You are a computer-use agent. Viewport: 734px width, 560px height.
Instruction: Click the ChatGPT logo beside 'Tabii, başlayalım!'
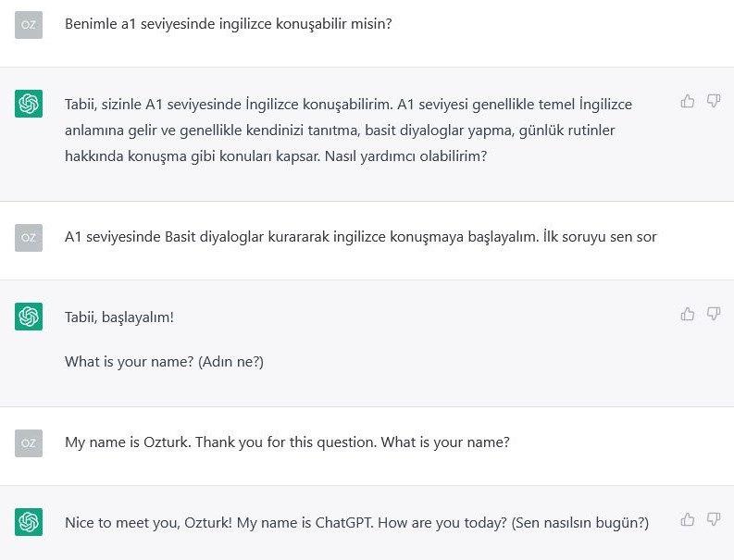click(x=29, y=317)
